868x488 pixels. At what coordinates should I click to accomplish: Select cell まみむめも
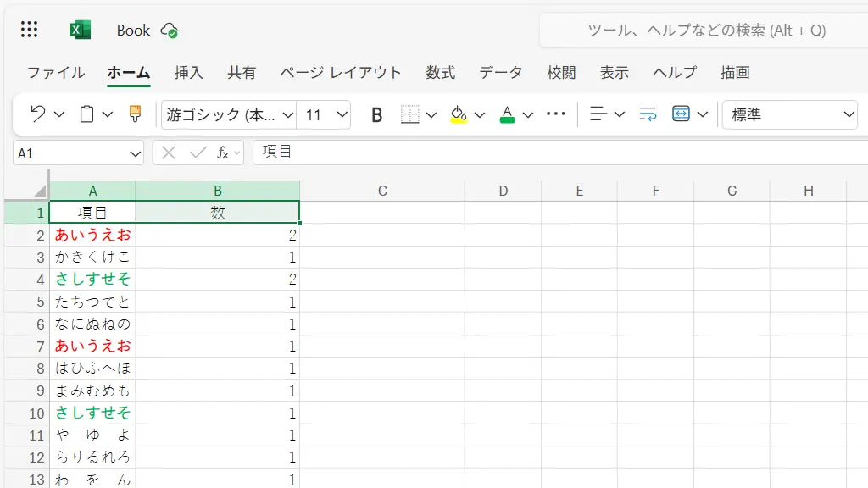click(x=92, y=391)
